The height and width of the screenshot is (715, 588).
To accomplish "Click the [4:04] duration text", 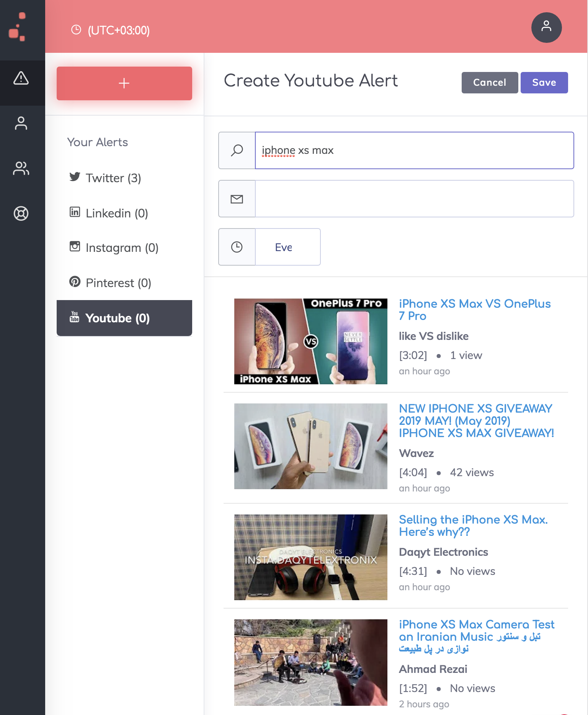I will (413, 472).
